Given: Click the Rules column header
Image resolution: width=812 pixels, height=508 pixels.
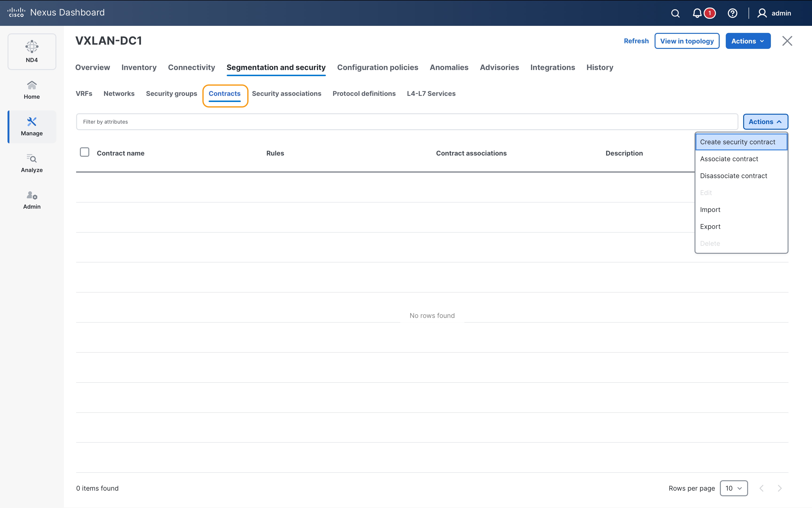Looking at the screenshot, I should pyautogui.click(x=275, y=153).
